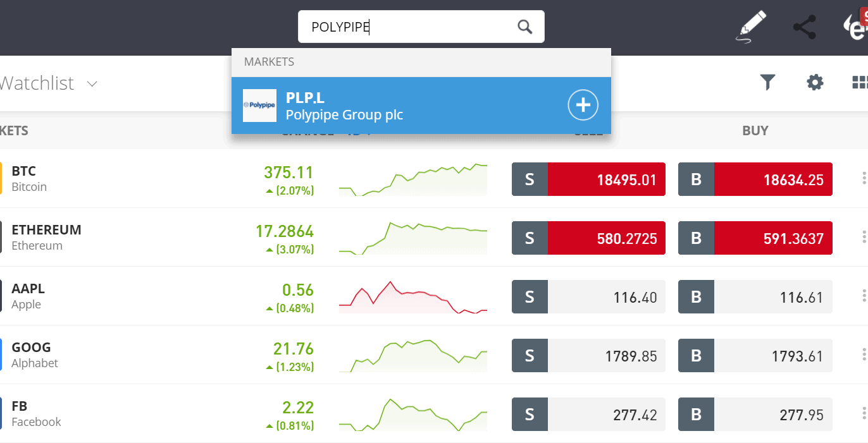Open the Polypipe logo thumbnail
Screen dimensions: 868x443
(x=259, y=106)
